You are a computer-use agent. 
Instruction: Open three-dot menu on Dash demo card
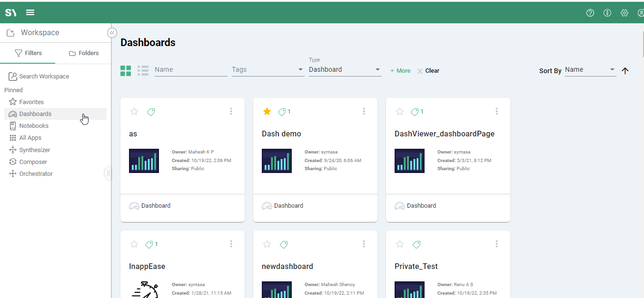[364, 111]
